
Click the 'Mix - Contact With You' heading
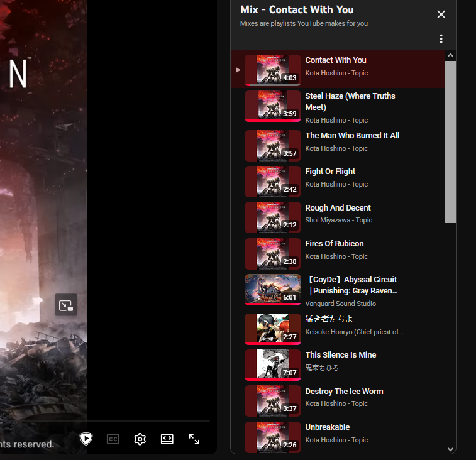(297, 9)
